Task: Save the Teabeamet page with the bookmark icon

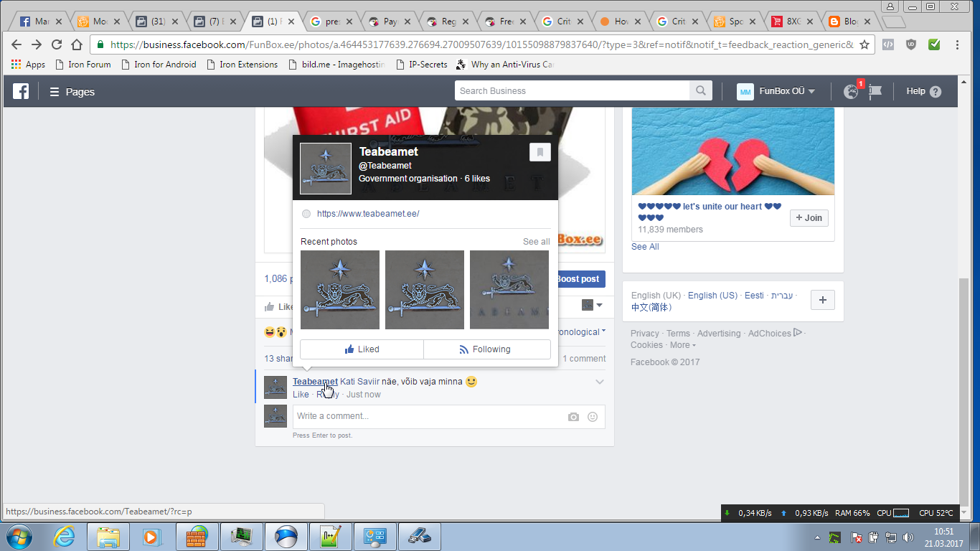Action: pos(540,152)
